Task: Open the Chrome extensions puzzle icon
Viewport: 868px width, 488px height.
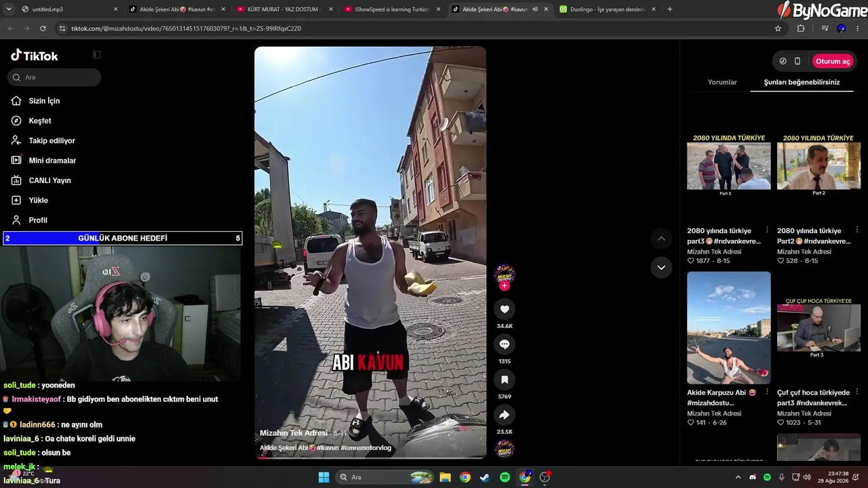Action: [x=801, y=28]
